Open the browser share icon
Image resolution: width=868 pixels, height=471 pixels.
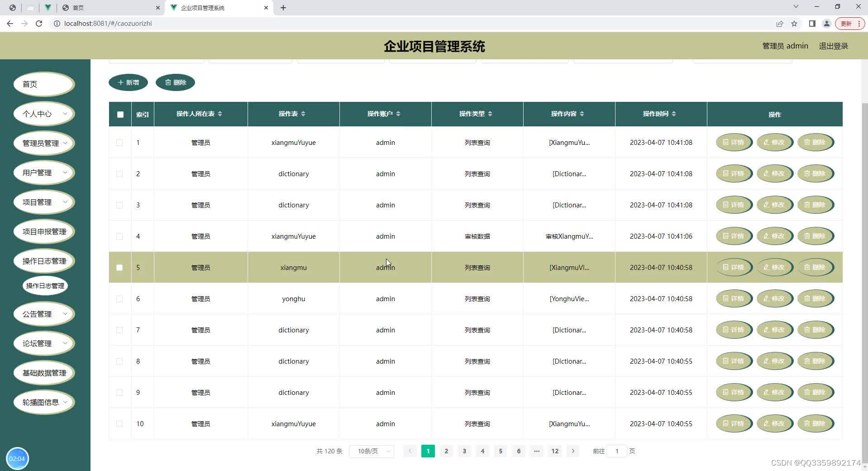(x=779, y=24)
